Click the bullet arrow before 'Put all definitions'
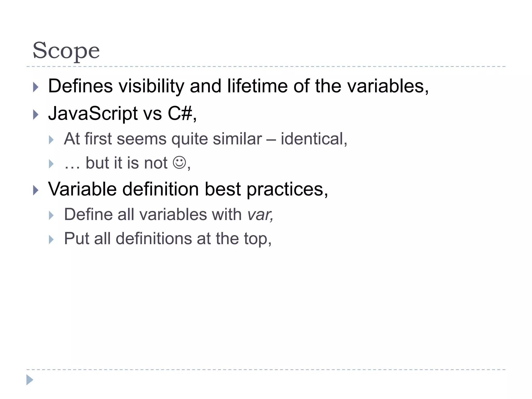This screenshot has width=532, height=399. (x=51, y=240)
